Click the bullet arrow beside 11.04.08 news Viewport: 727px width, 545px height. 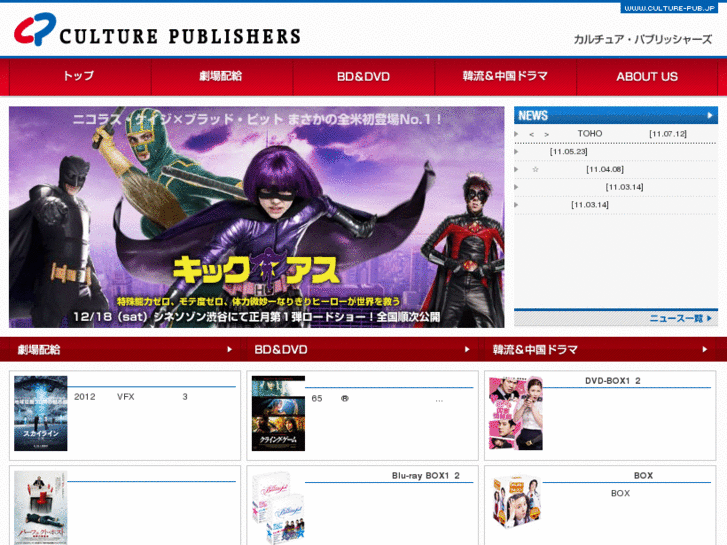coord(517,169)
